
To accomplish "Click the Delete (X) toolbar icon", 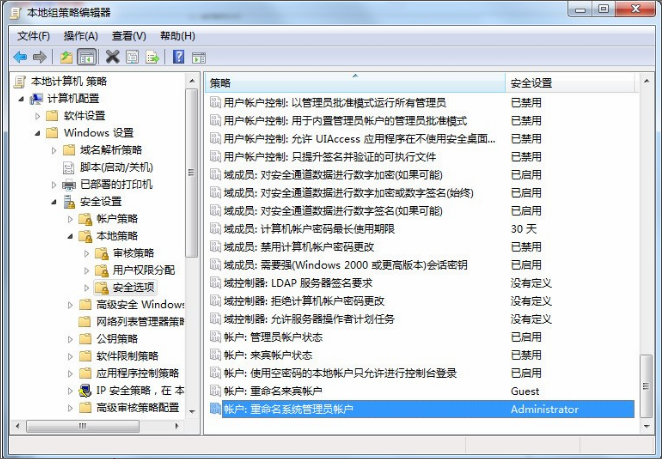I will pos(112,57).
